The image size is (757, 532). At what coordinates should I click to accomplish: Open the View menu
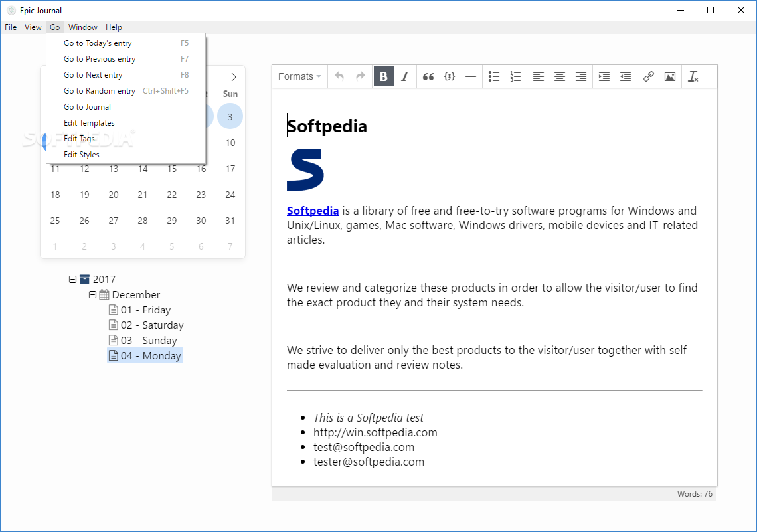tap(33, 27)
